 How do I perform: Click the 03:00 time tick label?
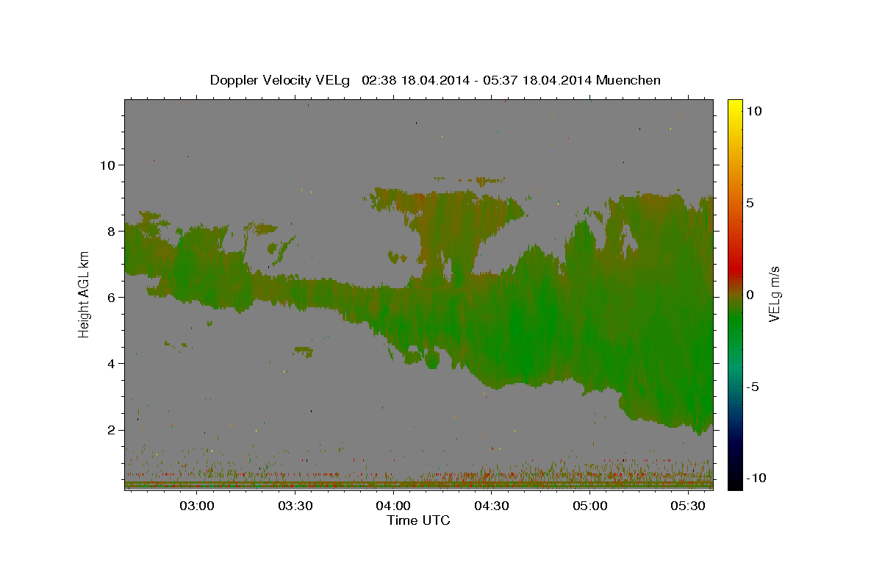tap(197, 506)
